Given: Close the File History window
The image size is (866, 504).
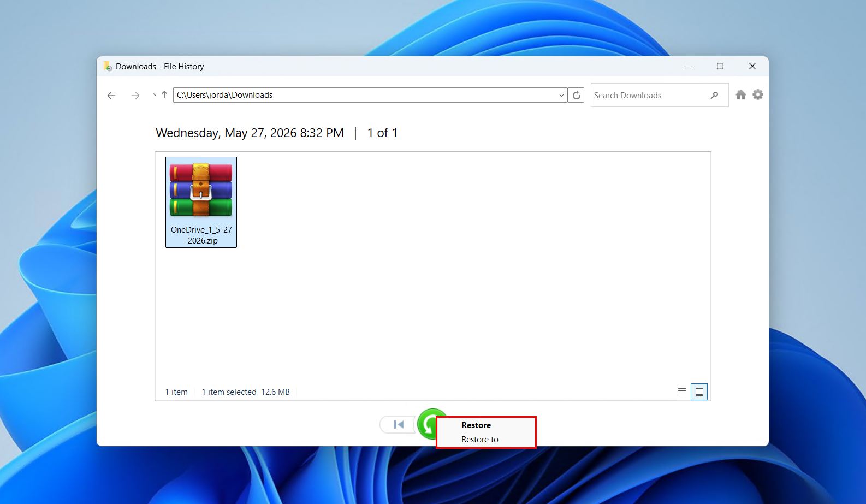Looking at the screenshot, I should coord(752,66).
